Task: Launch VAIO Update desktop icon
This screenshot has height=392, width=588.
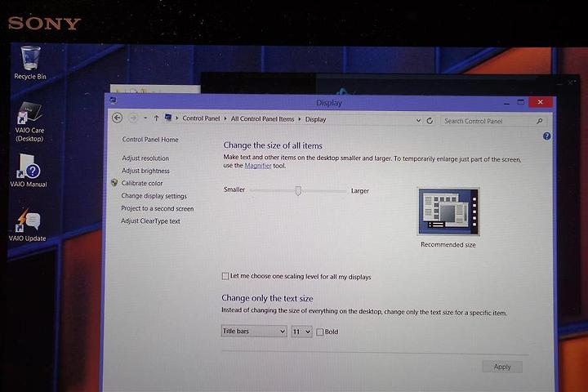Action: (x=28, y=225)
